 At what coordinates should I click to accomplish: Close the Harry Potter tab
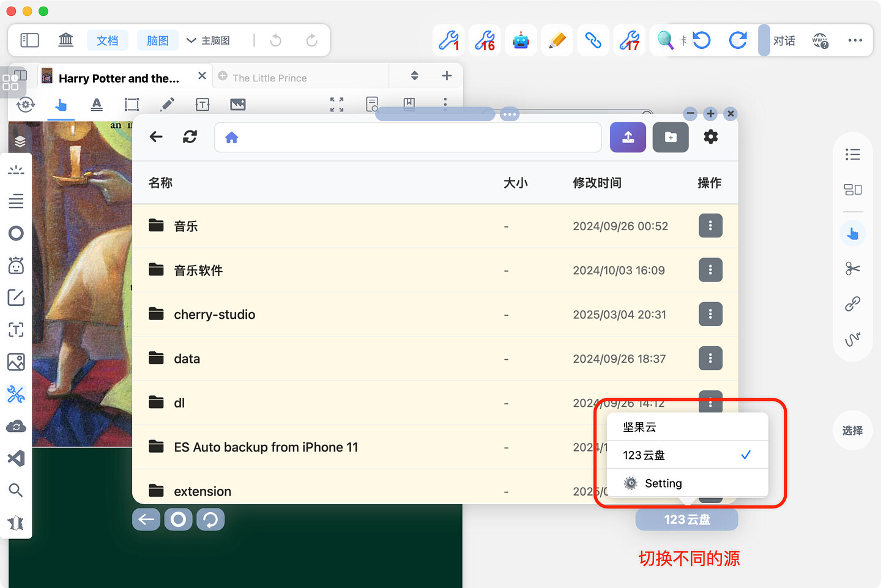pyautogui.click(x=202, y=76)
